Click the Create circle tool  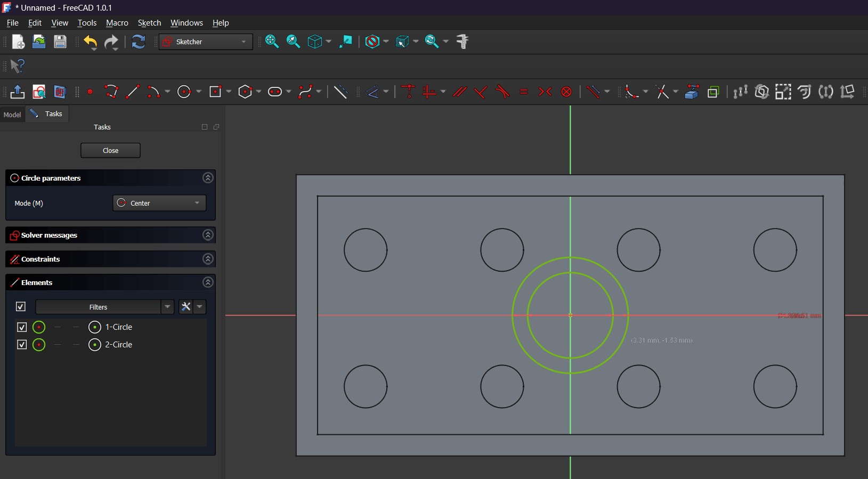[x=184, y=92]
